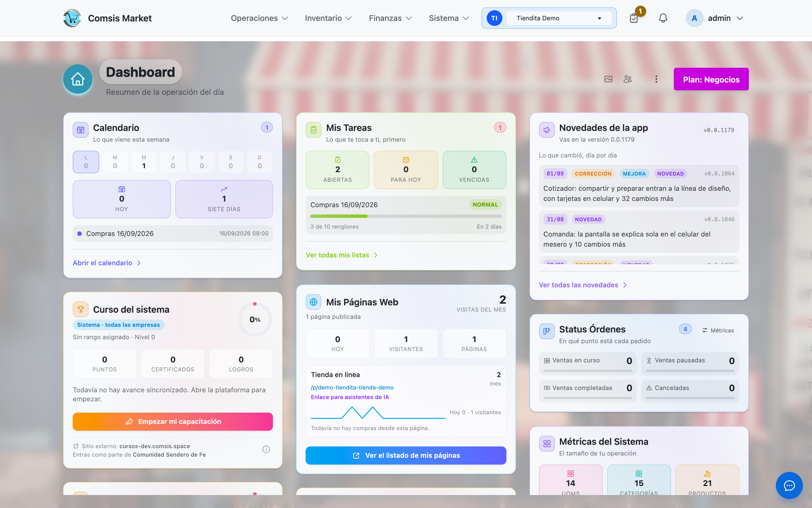Click the background image icon
812x508 pixels.
click(608, 79)
